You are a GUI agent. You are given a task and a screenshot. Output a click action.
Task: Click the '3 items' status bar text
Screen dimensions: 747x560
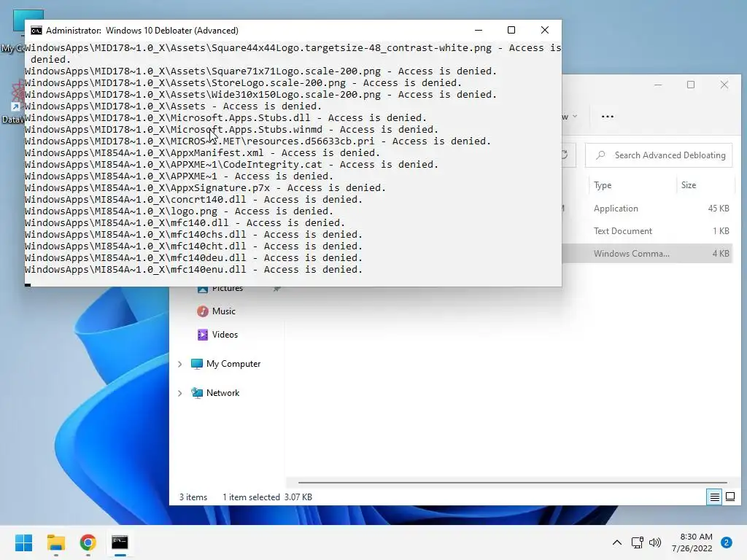click(x=193, y=497)
